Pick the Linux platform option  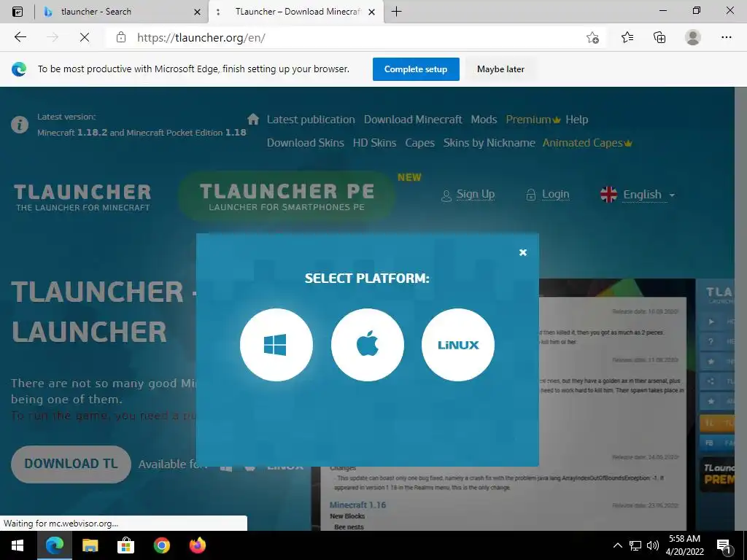click(x=458, y=345)
